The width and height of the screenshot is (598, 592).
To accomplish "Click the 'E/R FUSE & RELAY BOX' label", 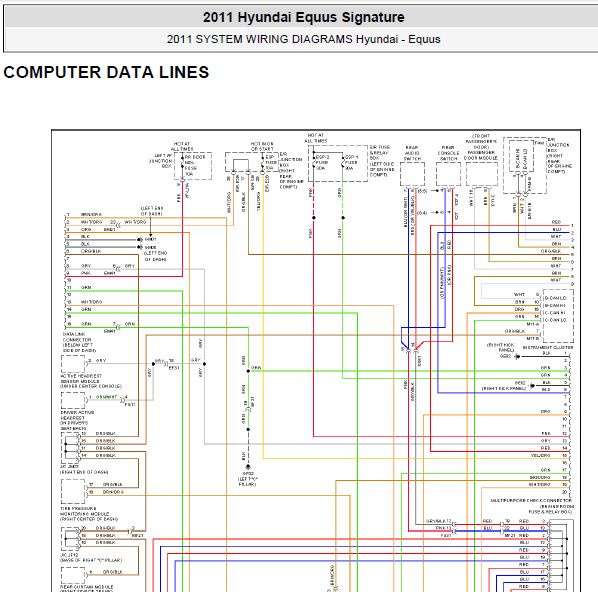I will [x=380, y=152].
